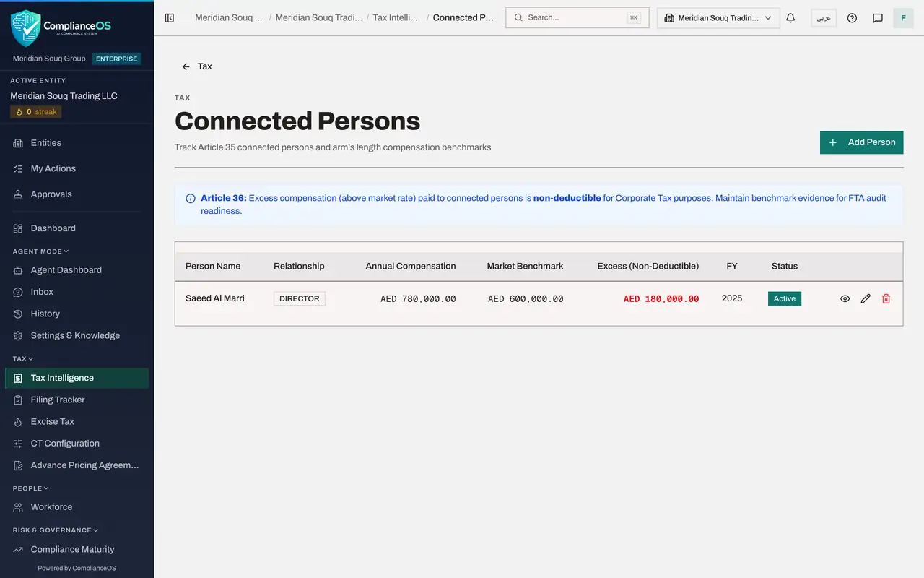Open Filing Tracker
The height and width of the screenshot is (578, 924).
[x=77, y=400]
